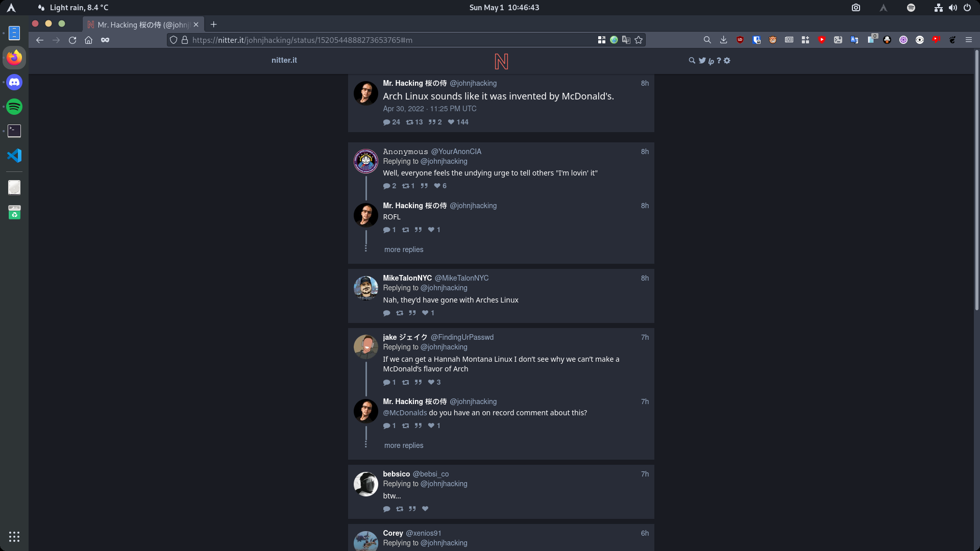
Task: Click the Twitter bird icon in Nitter header
Action: (x=702, y=61)
